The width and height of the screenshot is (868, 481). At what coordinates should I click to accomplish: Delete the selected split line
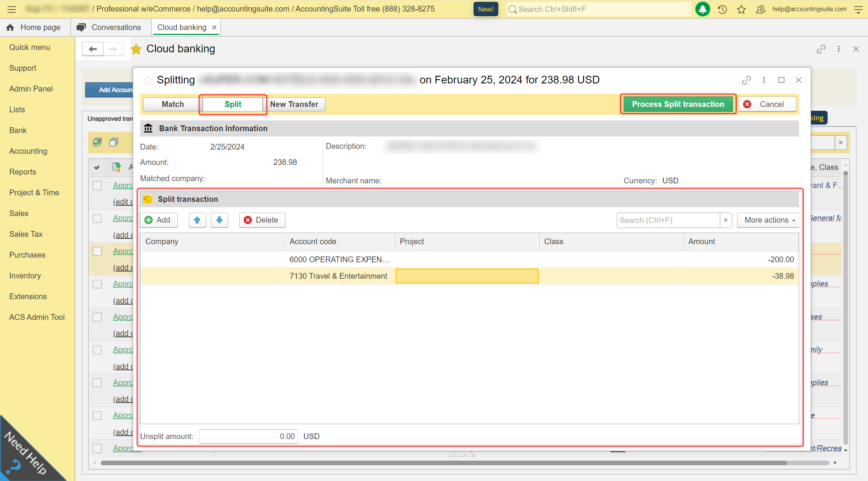click(262, 220)
